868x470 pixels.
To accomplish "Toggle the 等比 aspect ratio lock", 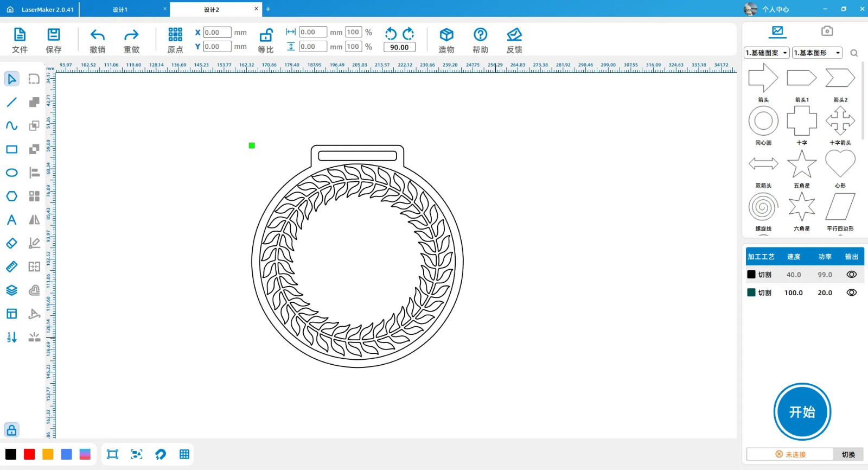I will point(266,35).
